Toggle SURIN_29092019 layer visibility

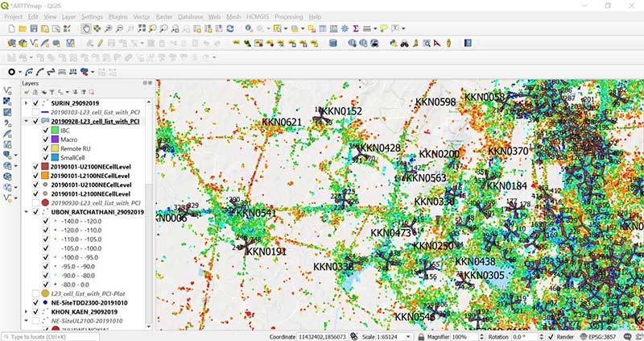[35, 103]
